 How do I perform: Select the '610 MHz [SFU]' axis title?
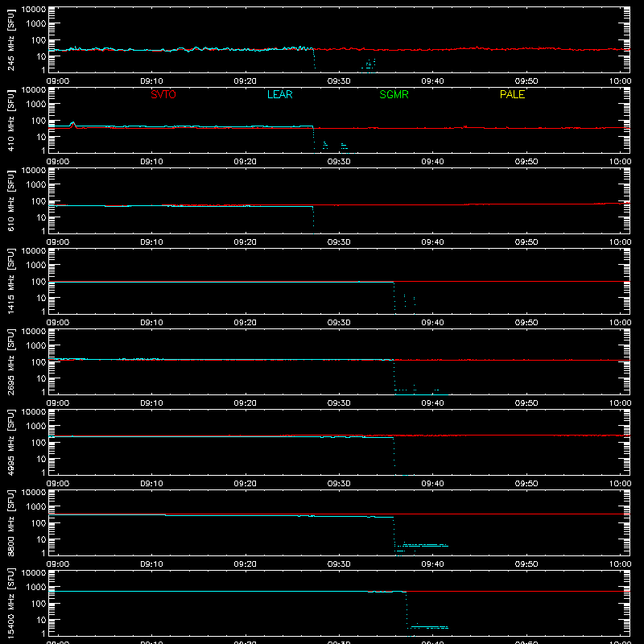coord(10,200)
